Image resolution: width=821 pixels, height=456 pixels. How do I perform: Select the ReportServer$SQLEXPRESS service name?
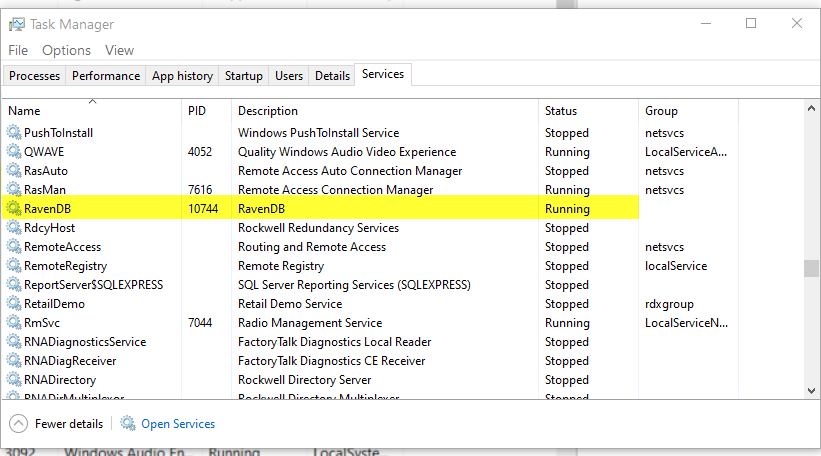(x=94, y=285)
